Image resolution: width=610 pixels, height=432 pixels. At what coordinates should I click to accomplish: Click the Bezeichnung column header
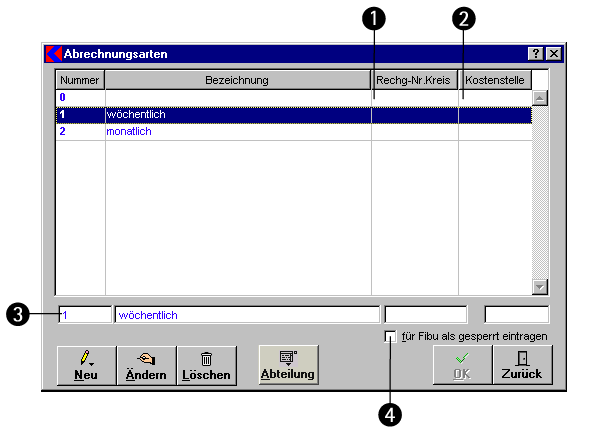pos(238,80)
